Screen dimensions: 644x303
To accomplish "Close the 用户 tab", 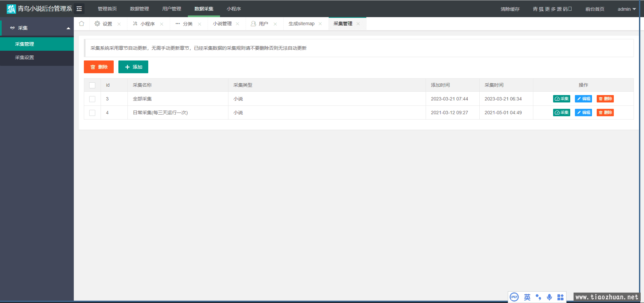I will point(275,24).
